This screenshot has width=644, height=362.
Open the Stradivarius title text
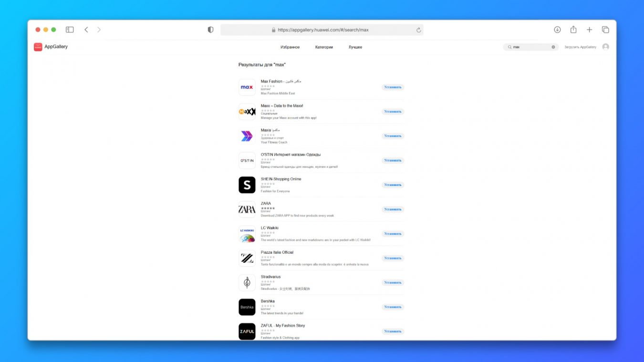coord(270,277)
